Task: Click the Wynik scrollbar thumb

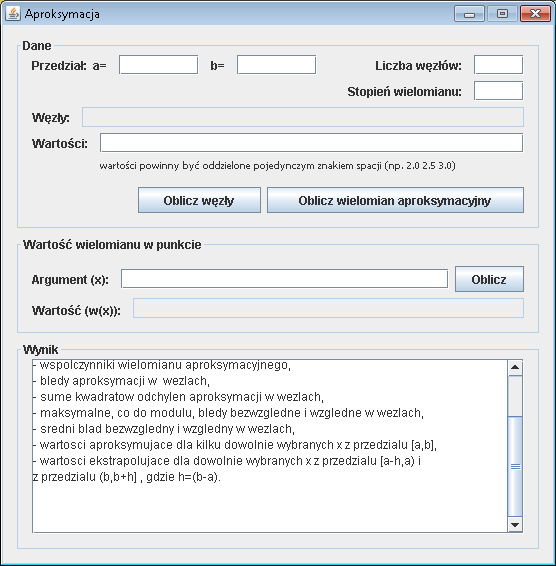Action: 515,466
